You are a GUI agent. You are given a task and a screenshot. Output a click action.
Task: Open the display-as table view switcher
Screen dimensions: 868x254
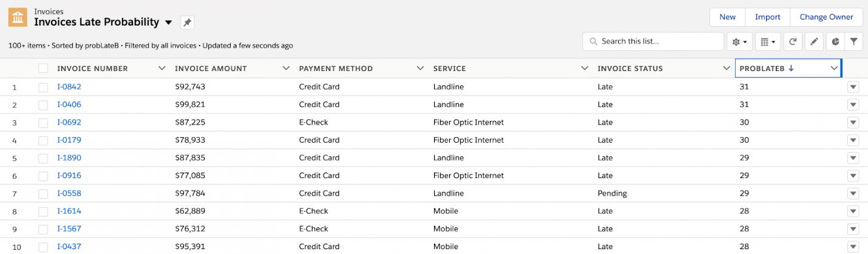click(x=767, y=42)
